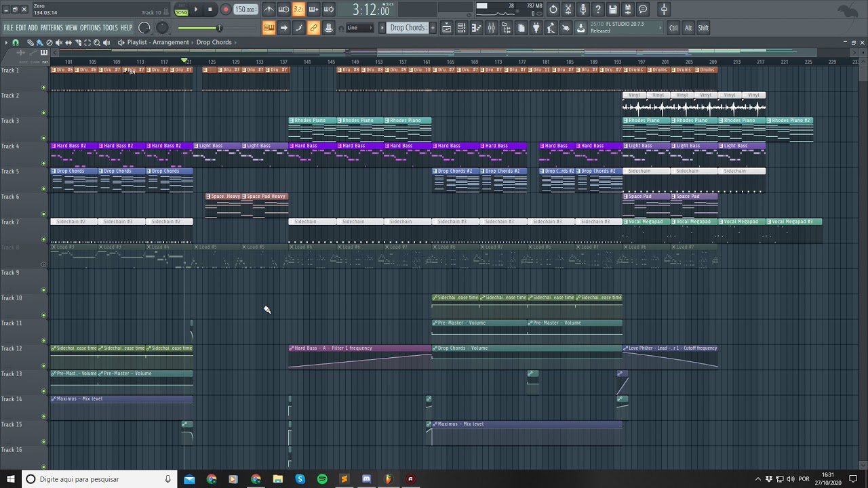Image resolution: width=868 pixels, height=488 pixels.
Task: Select the playlist delete tool
Action: pos(50,43)
